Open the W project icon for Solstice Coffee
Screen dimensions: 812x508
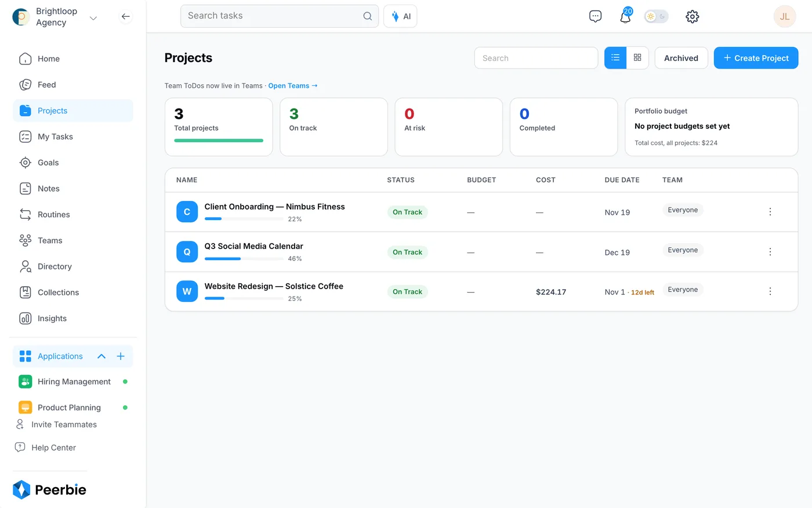(187, 291)
